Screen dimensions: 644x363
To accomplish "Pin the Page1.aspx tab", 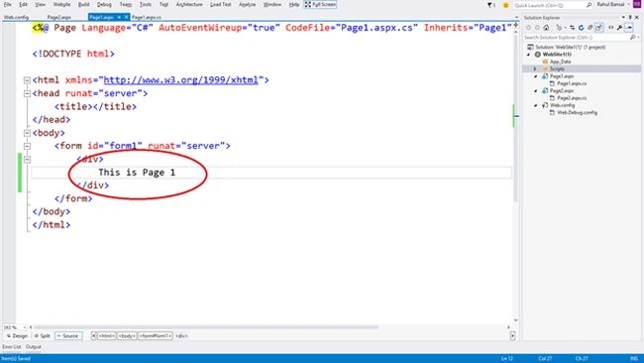I will [x=119, y=17].
